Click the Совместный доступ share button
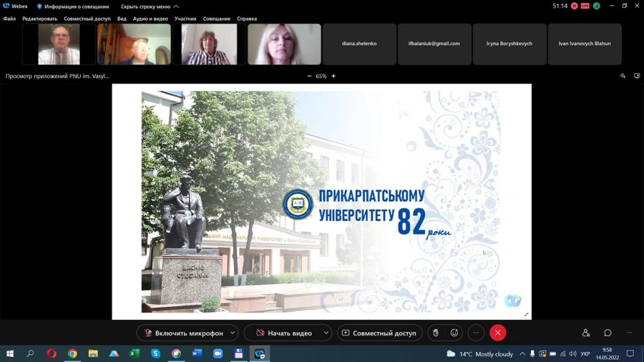Image resolution: width=644 pixels, height=362 pixels. 379,332
